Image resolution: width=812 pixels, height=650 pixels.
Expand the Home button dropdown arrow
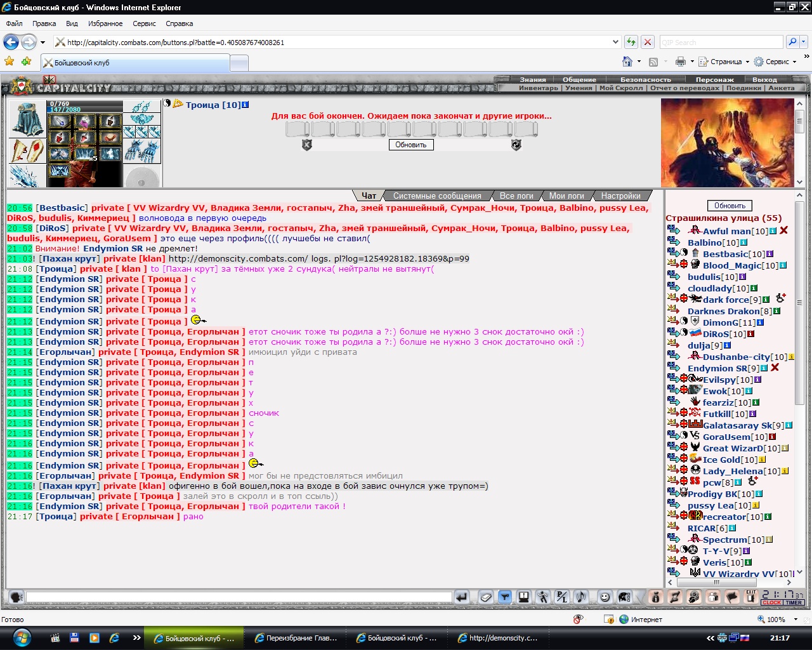[639, 62]
